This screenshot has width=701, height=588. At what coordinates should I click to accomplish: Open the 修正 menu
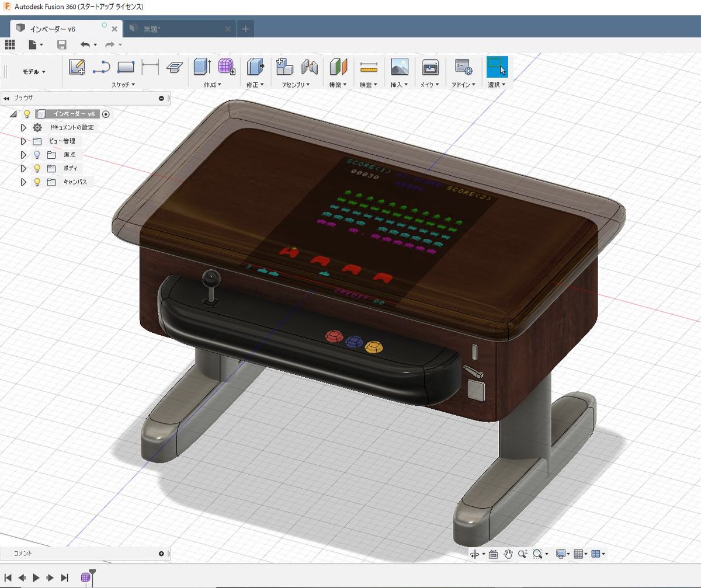255,85
